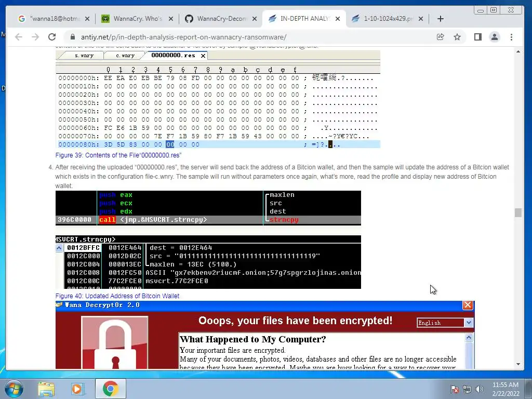This screenshot has height=399, width=532.
Task: Click the Figure 40 caption link
Action: (117, 296)
